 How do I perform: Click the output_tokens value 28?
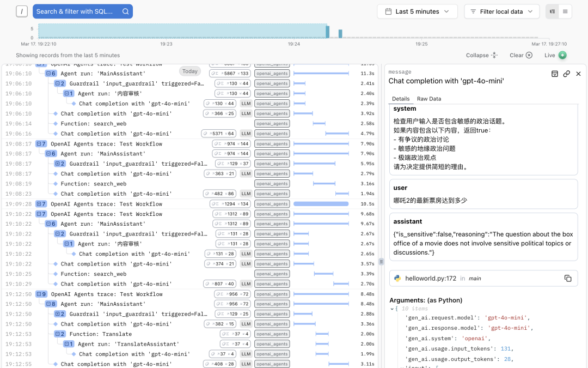point(507,359)
